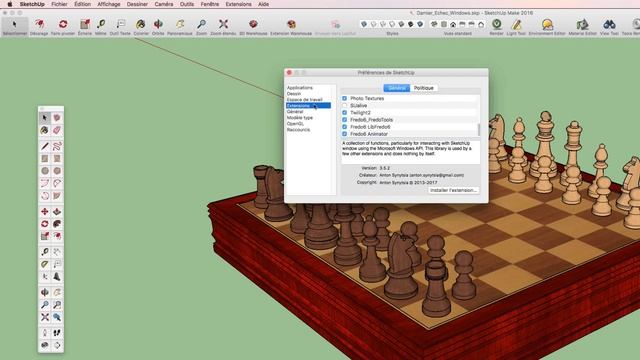This screenshot has width=640, height=360.
Task: Open the Caméra menu
Action: pyautogui.click(x=164, y=4)
